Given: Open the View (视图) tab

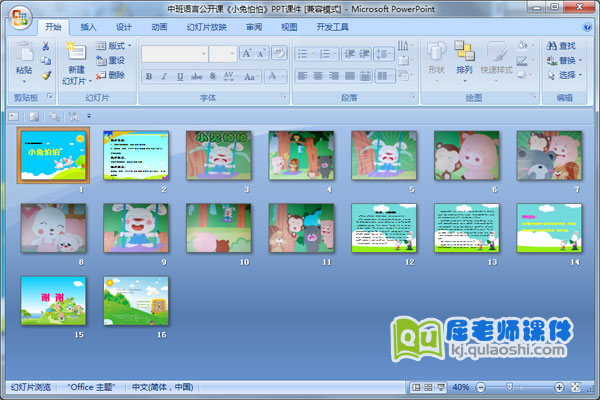Looking at the screenshot, I should click(289, 27).
